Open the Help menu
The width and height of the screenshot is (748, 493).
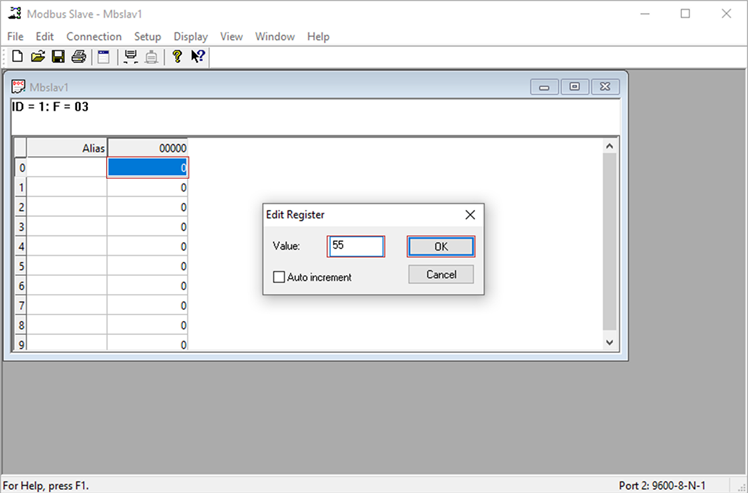[318, 36]
